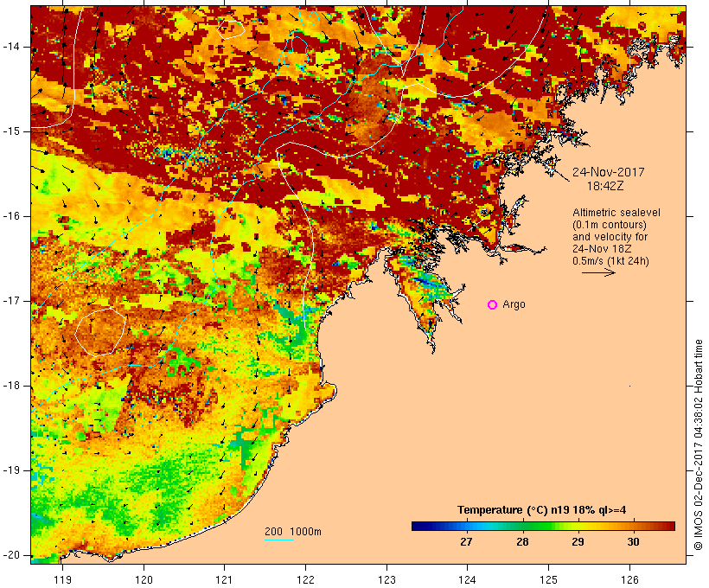Click the '200 1000m' isobath label
This screenshot has height=588, width=709.
click(x=293, y=532)
